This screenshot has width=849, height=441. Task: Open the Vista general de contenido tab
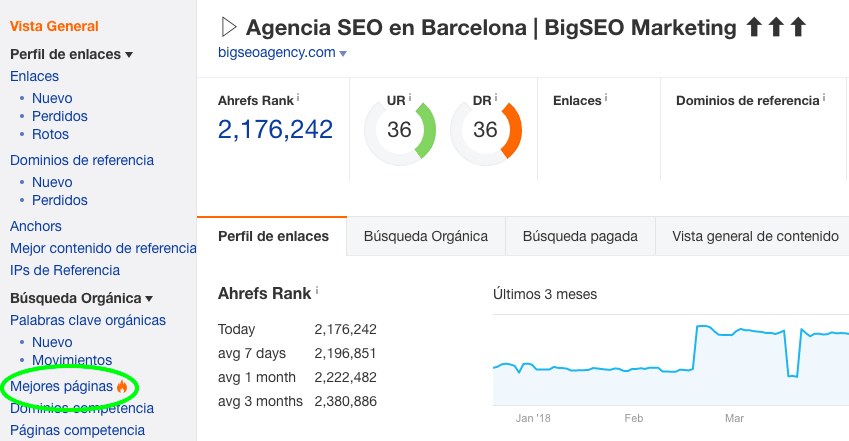[x=755, y=236]
